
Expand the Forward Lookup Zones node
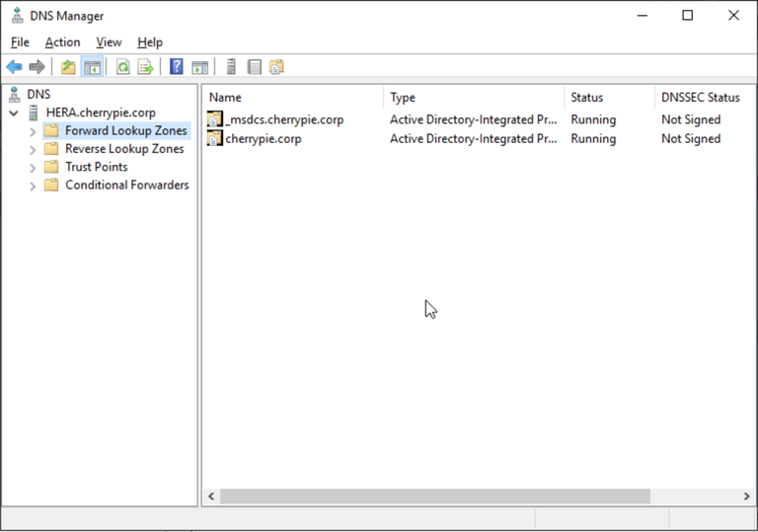point(33,131)
